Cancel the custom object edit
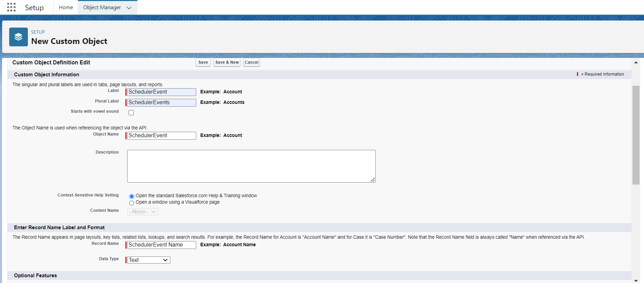644x283 pixels. click(251, 62)
